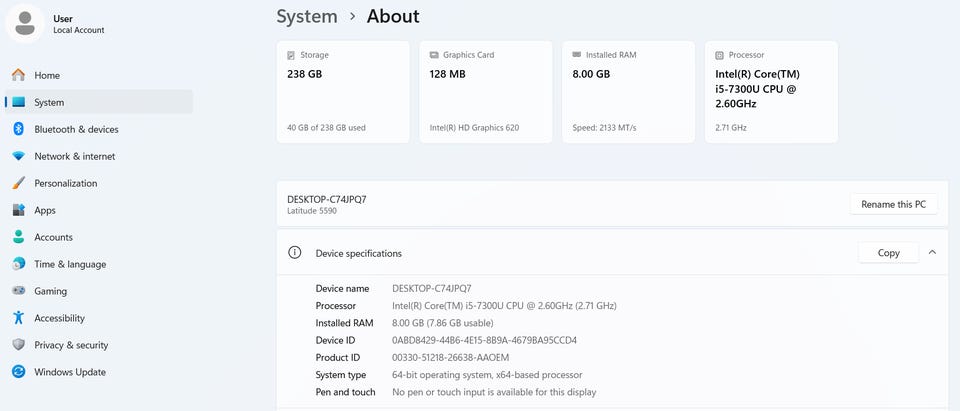Click the Windows Update icon
Image resolution: width=960 pixels, height=411 pixels.
tap(18, 372)
